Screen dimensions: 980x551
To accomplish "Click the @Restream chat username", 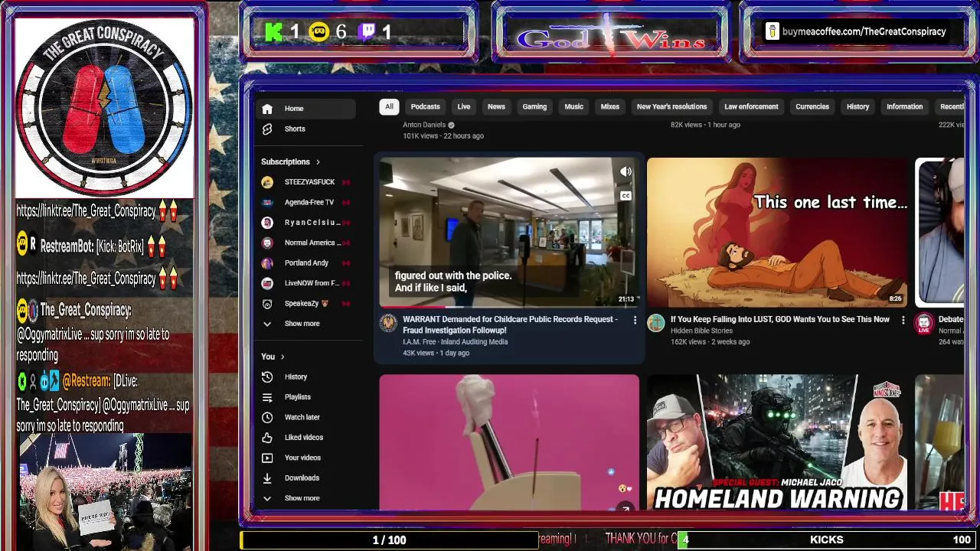I will [86, 381].
